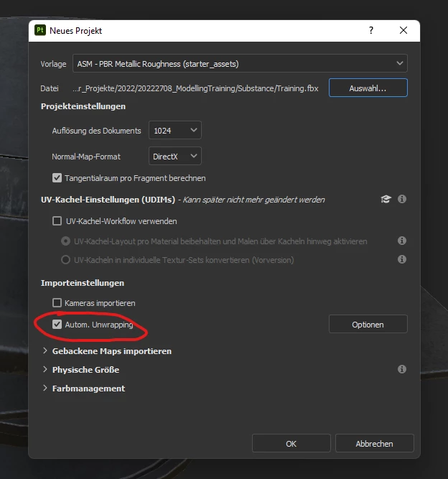448x479 pixels.
Task: Uncheck Autom. Unwrapping checkbox
Action: [x=57, y=325]
